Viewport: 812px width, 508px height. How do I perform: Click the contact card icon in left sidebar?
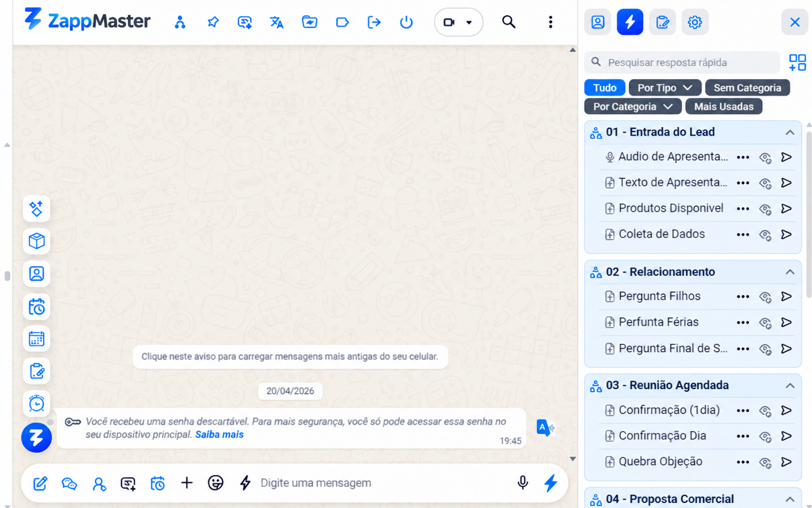coord(36,273)
